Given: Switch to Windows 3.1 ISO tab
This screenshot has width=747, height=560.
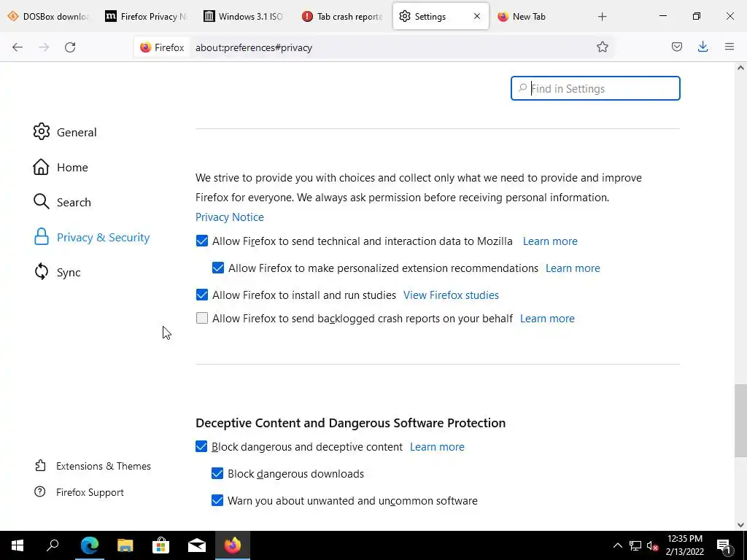Looking at the screenshot, I should tap(244, 16).
